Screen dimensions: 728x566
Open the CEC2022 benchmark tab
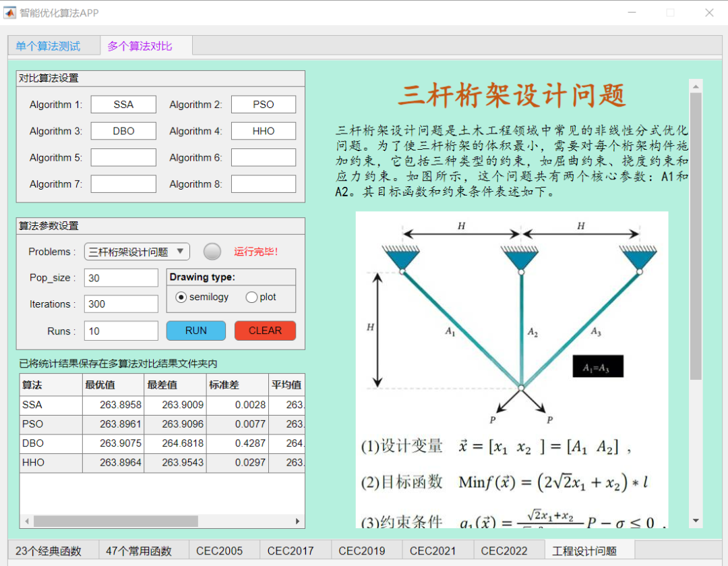tap(507, 550)
